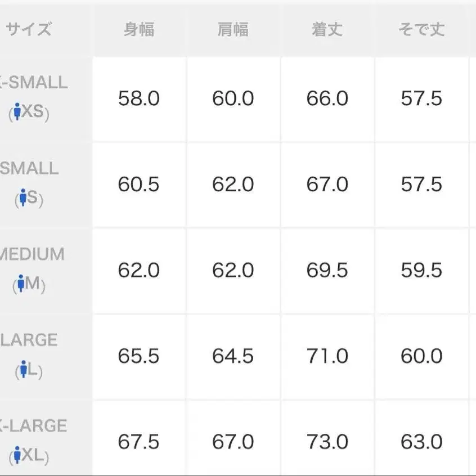Click the SMALL size row label
This screenshot has width=476, height=476.
click(x=29, y=169)
